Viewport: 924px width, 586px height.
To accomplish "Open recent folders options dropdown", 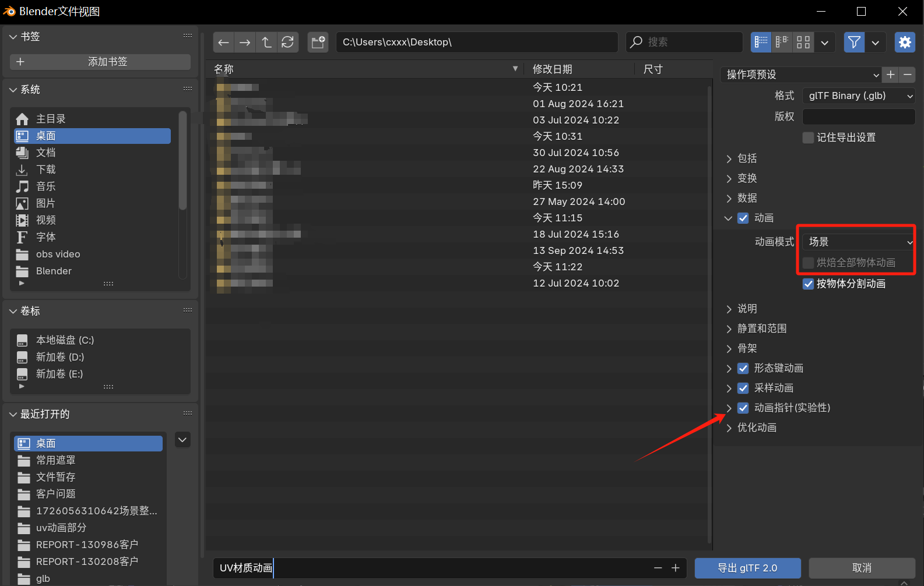I will 182,440.
